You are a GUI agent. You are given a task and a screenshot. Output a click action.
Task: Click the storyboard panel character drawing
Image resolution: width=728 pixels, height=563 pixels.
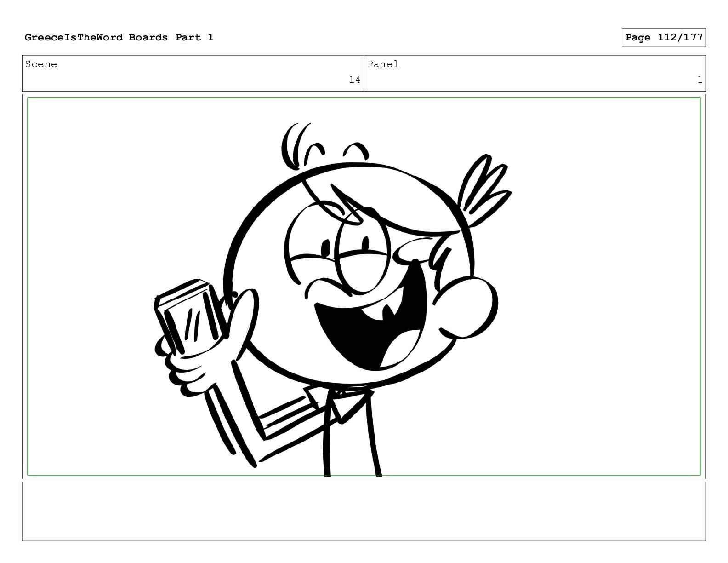tap(333, 299)
